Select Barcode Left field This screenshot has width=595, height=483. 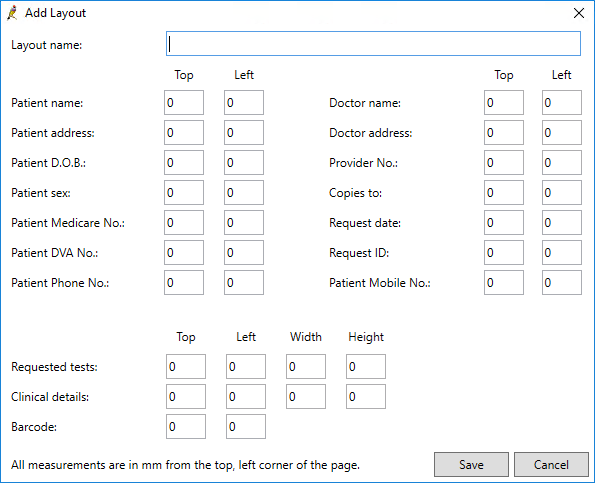[x=246, y=426]
